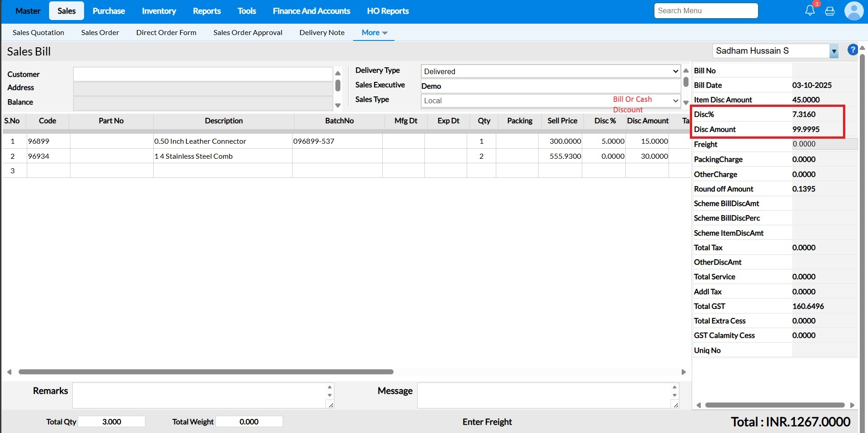Viewport: 868px width, 433px height.
Task: Open the Finance And Accounts menu
Action: [x=311, y=11]
